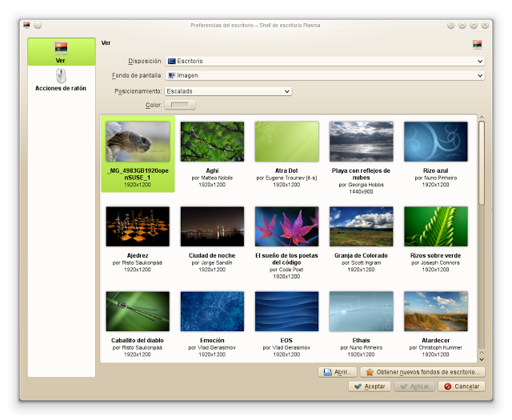The height and width of the screenshot is (420, 512).
Task: Select Ciudad de noche wallpaper
Action: click(212, 226)
